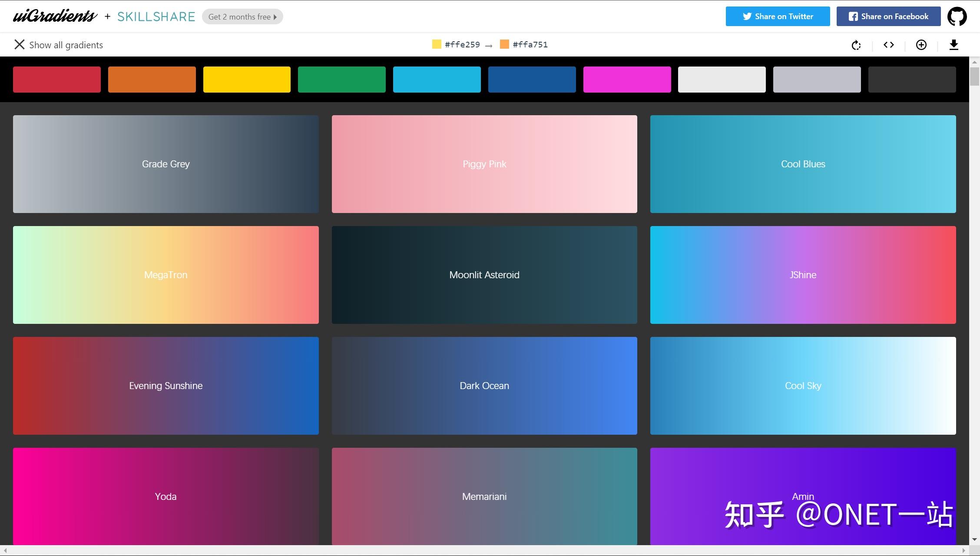Select the Dark Ocean gradient
Viewport: 980px width, 556px height.
click(x=484, y=386)
